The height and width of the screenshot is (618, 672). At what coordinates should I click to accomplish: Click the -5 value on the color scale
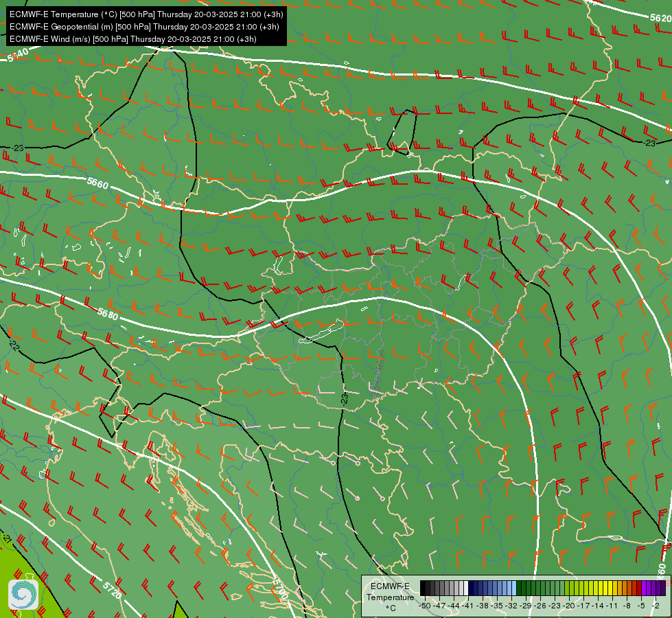coord(642,606)
